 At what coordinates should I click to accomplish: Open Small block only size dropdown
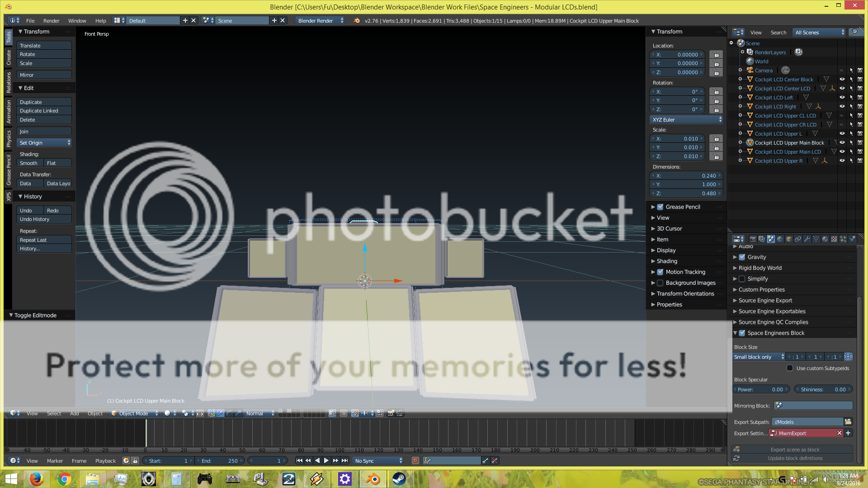point(759,357)
